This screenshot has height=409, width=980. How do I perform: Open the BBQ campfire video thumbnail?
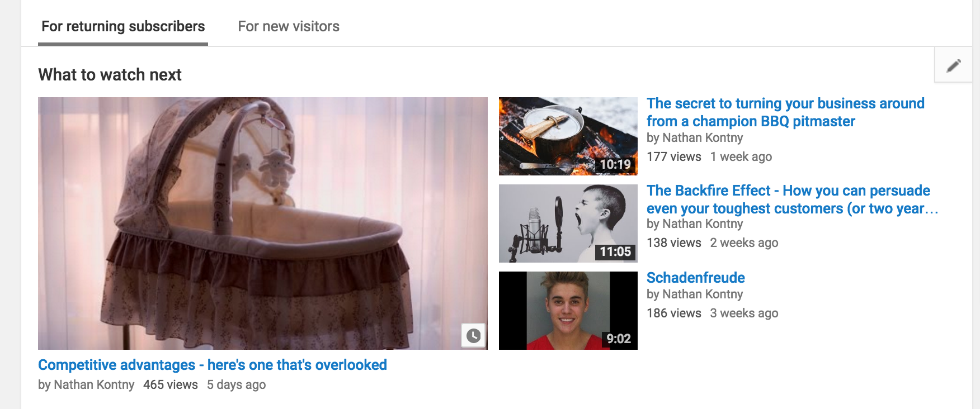point(568,136)
